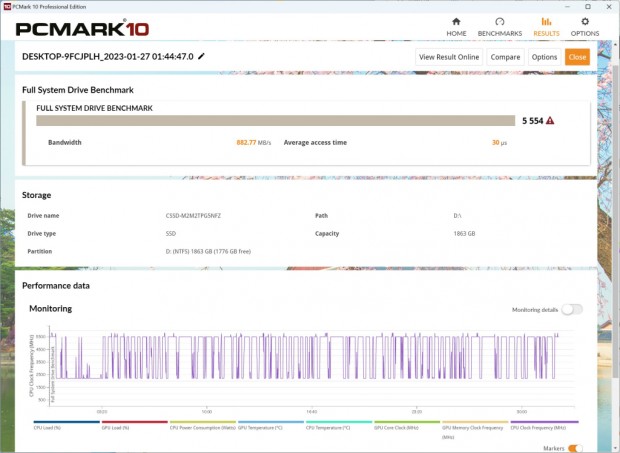Viewport: 620px width, 453px height.
Task: Click the red warning triangle beside score
Action: [x=550, y=121]
